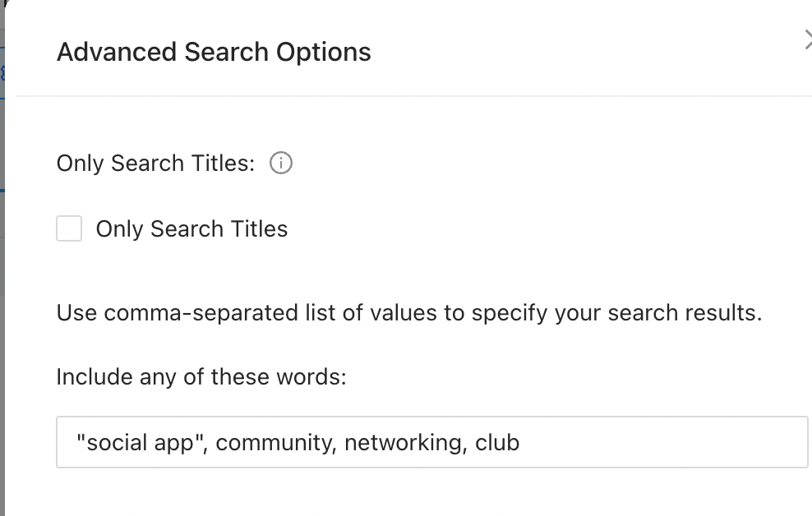Enable the Only Search Titles checkbox
This screenshot has width=812, height=516.
pos(69,228)
